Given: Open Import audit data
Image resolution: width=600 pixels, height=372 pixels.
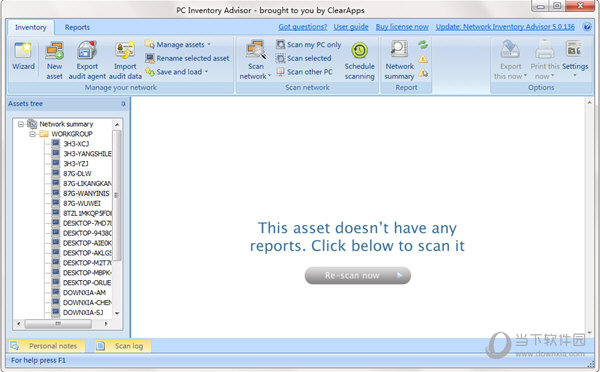Looking at the screenshot, I should (x=125, y=60).
